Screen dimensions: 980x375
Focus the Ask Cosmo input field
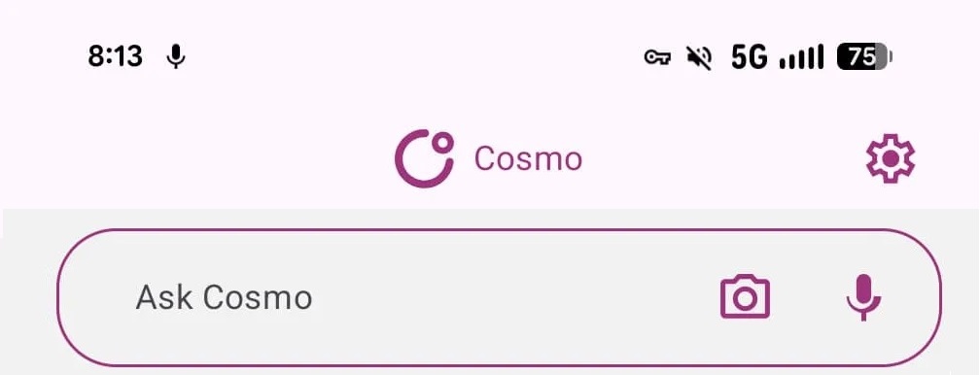(499, 297)
